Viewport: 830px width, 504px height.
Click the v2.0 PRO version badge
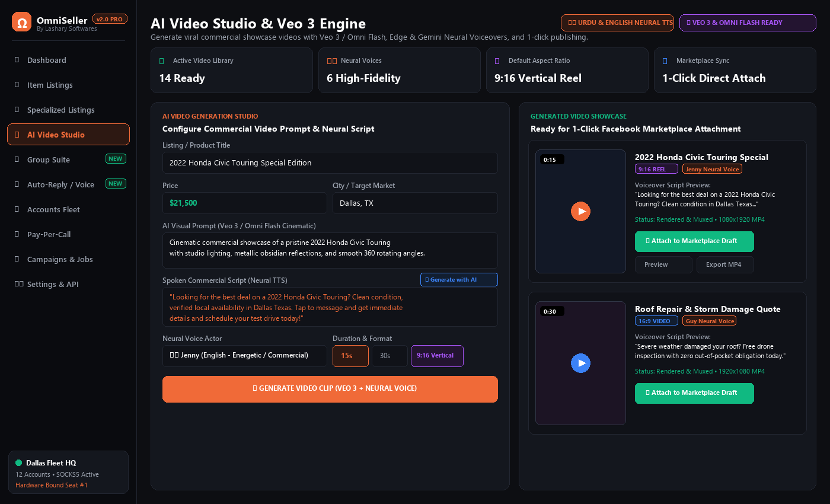coord(110,19)
